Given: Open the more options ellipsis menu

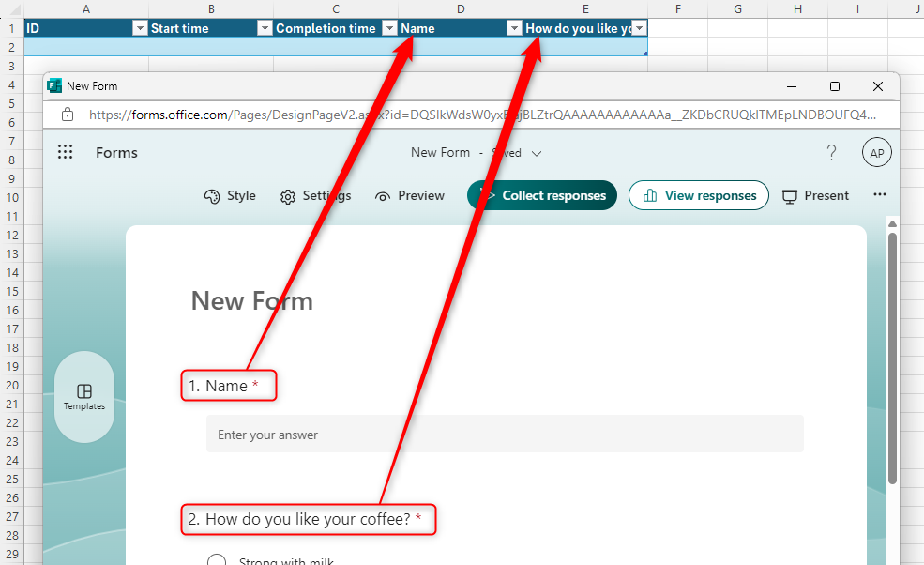Looking at the screenshot, I should tap(879, 194).
